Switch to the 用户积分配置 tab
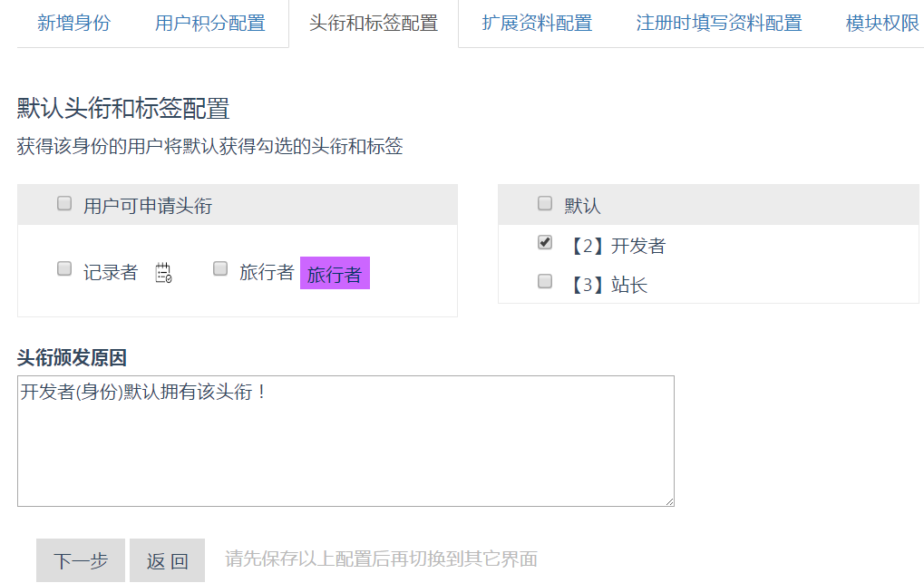Screen dimensions: 924x583 209,23
